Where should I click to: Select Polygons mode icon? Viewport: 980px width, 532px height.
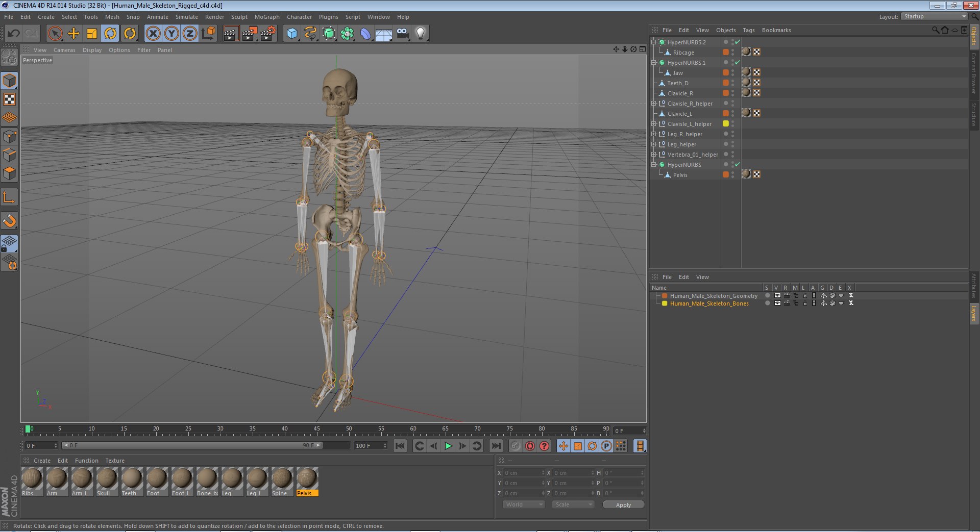pyautogui.click(x=9, y=173)
